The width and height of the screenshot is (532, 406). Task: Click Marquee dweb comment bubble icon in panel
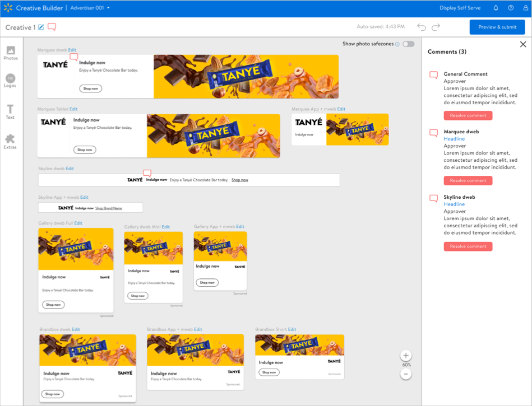click(x=433, y=133)
